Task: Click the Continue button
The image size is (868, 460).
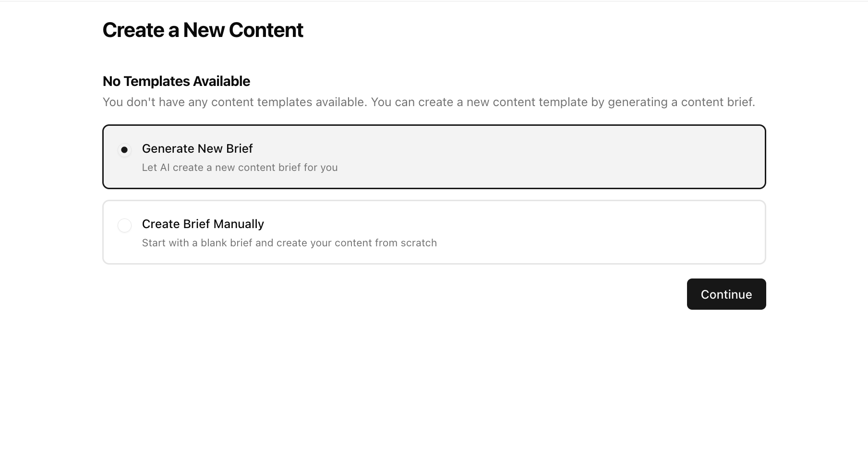Action: (726, 294)
